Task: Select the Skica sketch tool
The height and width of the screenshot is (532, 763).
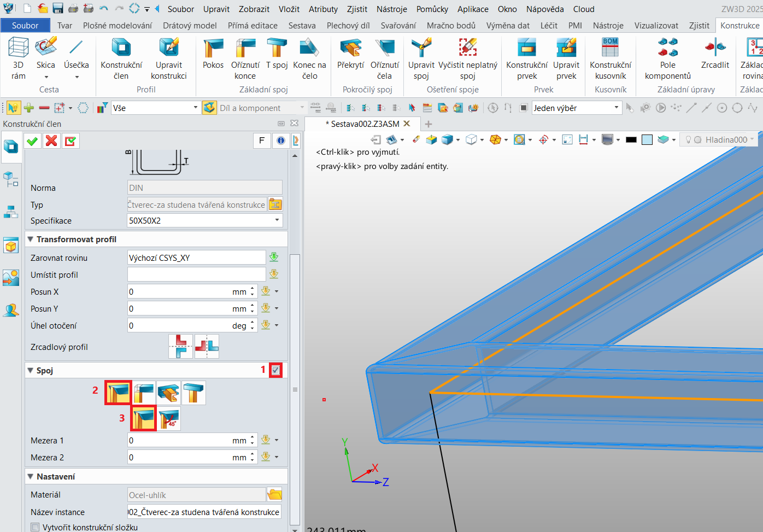Action: [46, 58]
